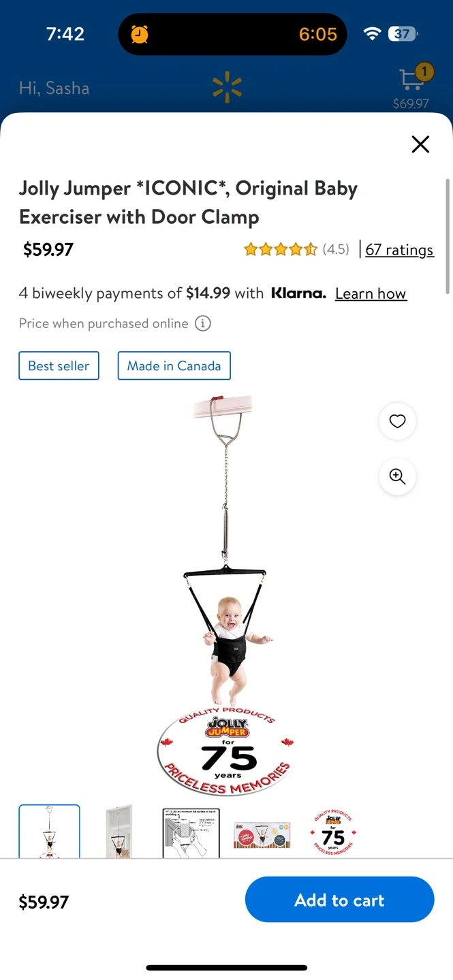Select the installation diagram thumbnail

click(x=191, y=832)
